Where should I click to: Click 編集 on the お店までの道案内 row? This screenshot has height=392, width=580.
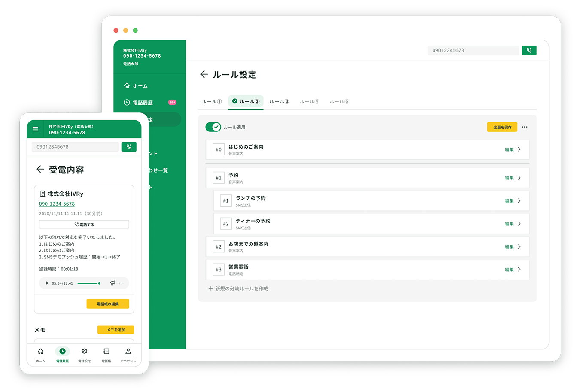pos(510,247)
